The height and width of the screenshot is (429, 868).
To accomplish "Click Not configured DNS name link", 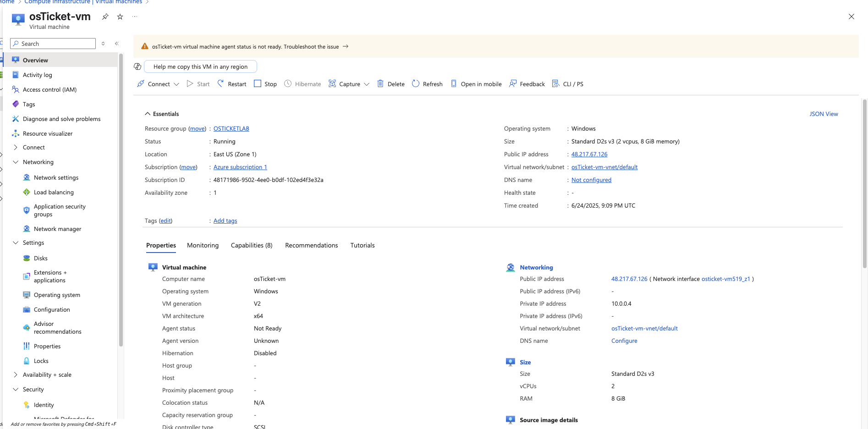I will (x=591, y=180).
